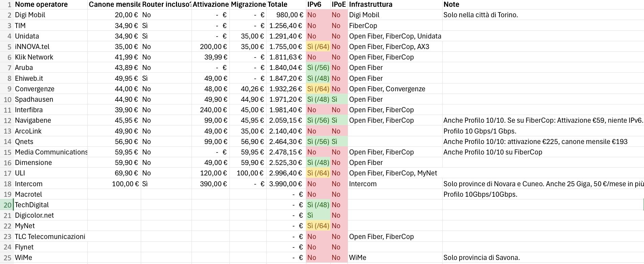
Task: Click the note 'Solo nella città di Torino.'
Action: pos(481,15)
